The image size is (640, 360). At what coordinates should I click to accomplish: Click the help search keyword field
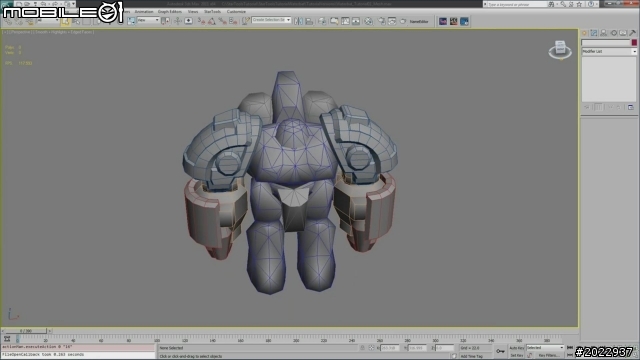tap(516, 4)
